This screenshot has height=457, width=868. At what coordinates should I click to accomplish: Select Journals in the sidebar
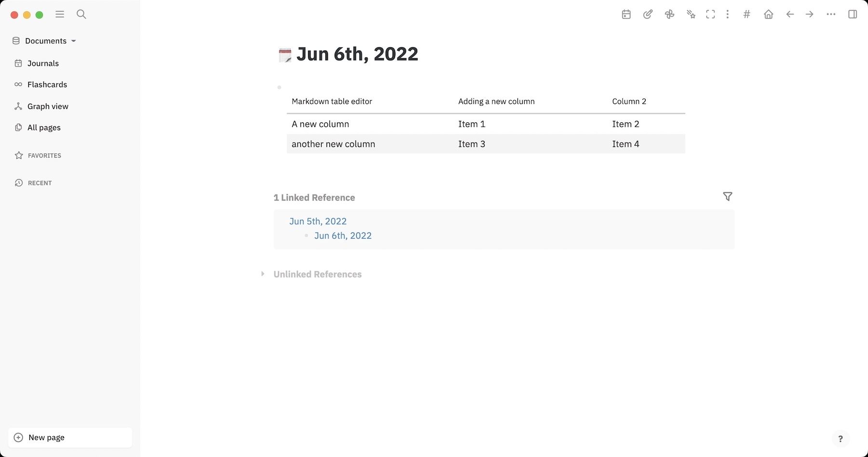click(x=43, y=63)
